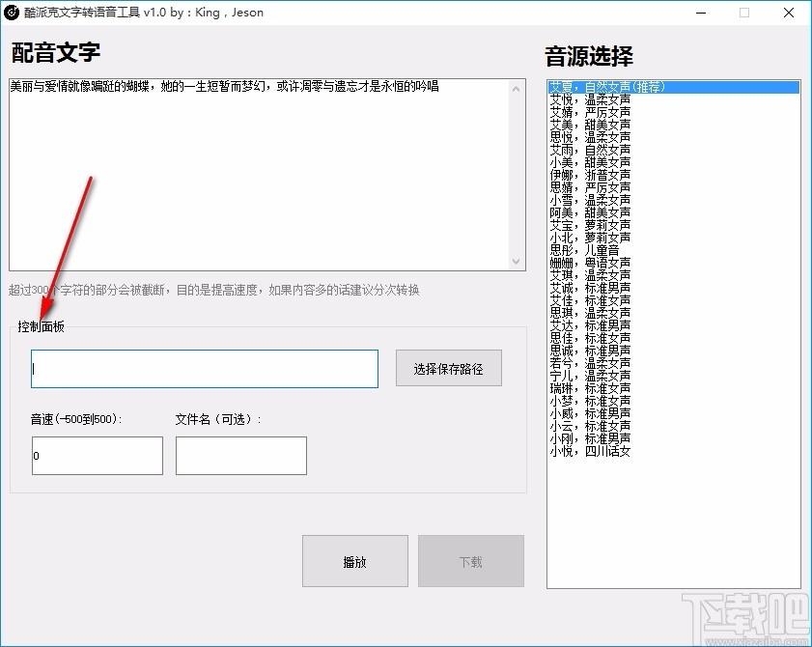
Task: Click the 音源选择 heading
Action: click(589, 56)
